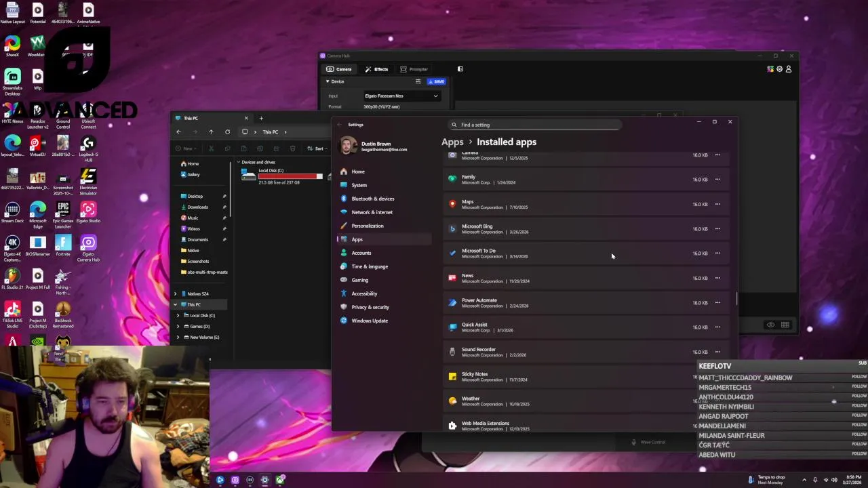Switch to Effects tab in Camera Hub

pos(376,69)
